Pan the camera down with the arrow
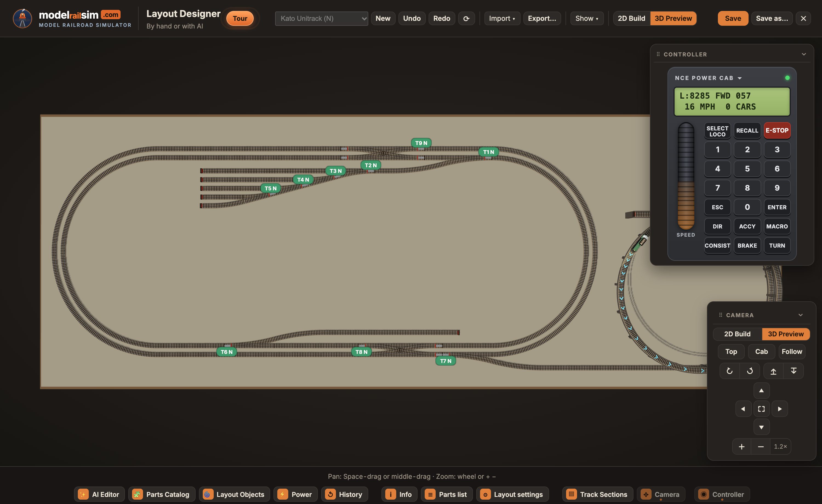822x504 pixels. (x=761, y=427)
